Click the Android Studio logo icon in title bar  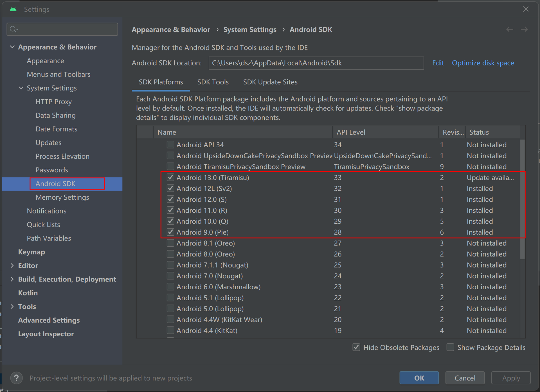pyautogui.click(x=13, y=9)
